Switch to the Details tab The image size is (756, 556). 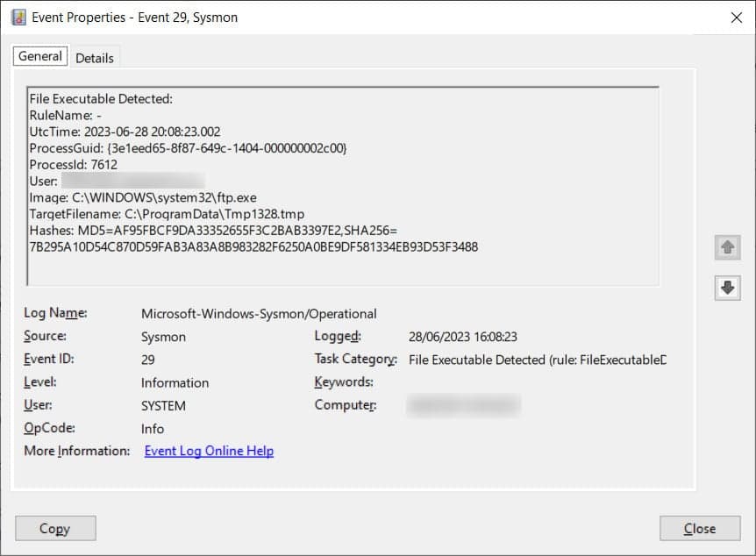[95, 57]
